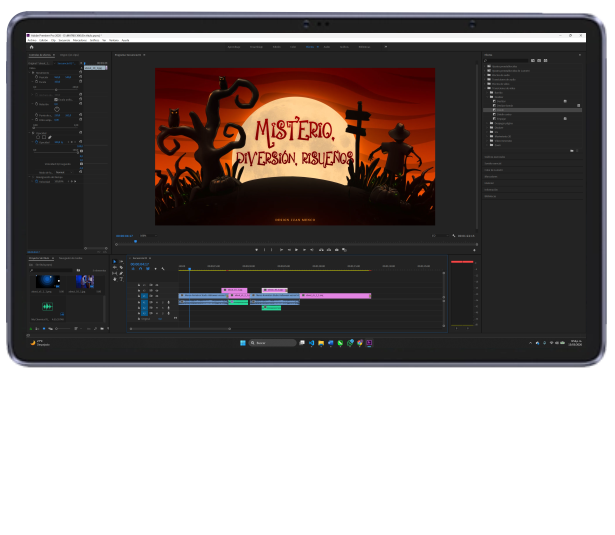Open the Archivo menu
615x535 pixels.
click(32, 40)
